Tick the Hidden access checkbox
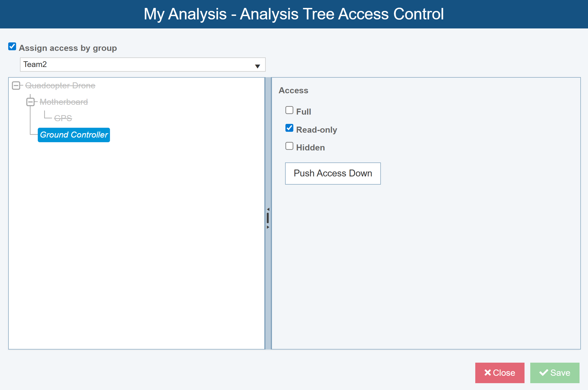Viewport: 588px width, 390px height. [289, 146]
